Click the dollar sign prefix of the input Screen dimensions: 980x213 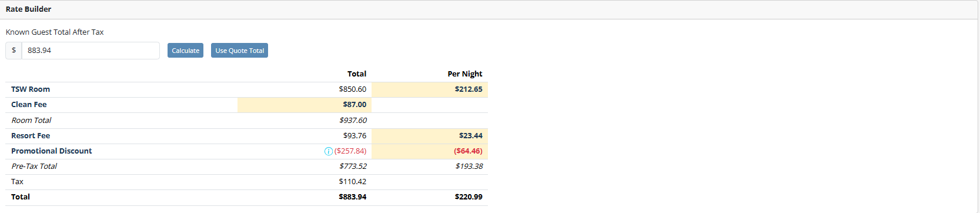click(14, 51)
